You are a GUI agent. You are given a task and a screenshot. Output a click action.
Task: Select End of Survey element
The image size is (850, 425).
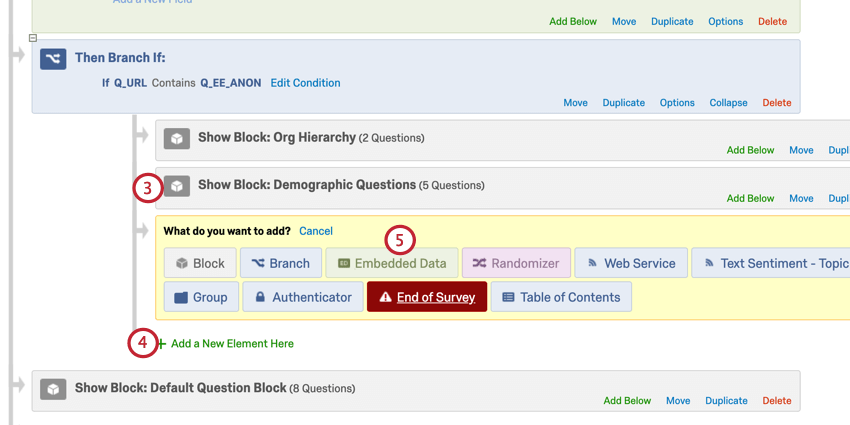point(427,297)
